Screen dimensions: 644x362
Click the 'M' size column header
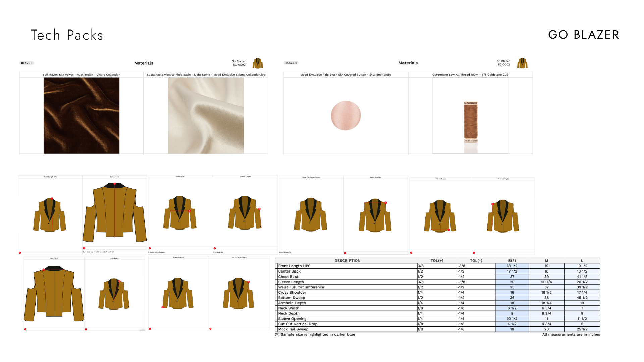click(546, 261)
